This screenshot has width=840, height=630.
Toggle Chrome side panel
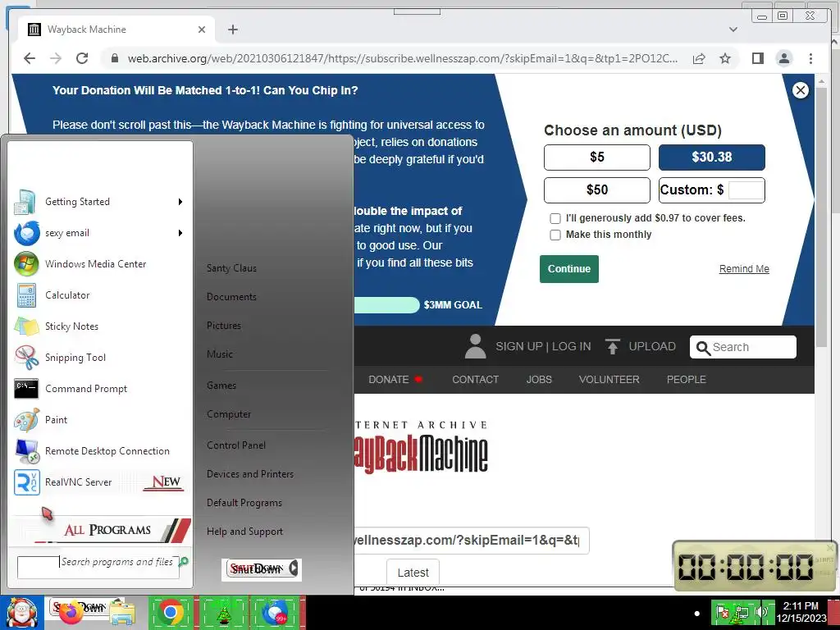[757, 58]
